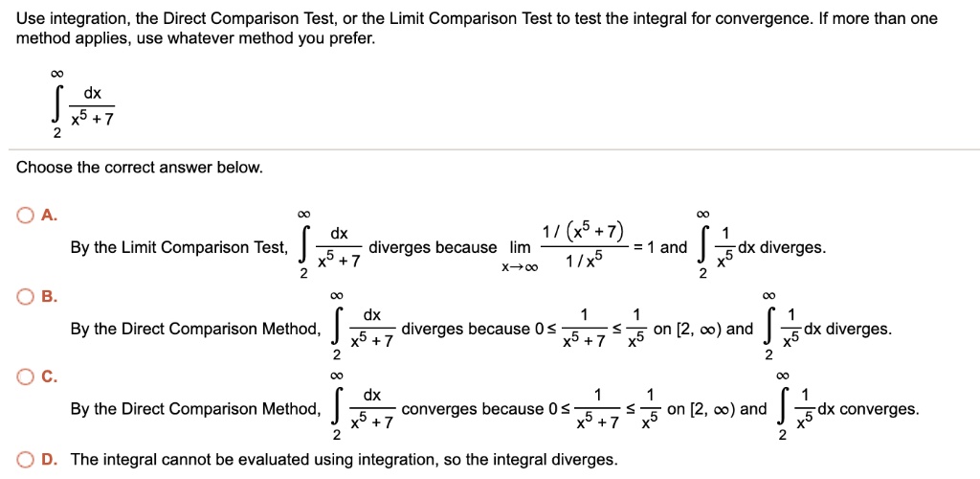Click "on [2, ∞) and" text in option C
The width and height of the screenshot is (980, 479).
point(717,410)
